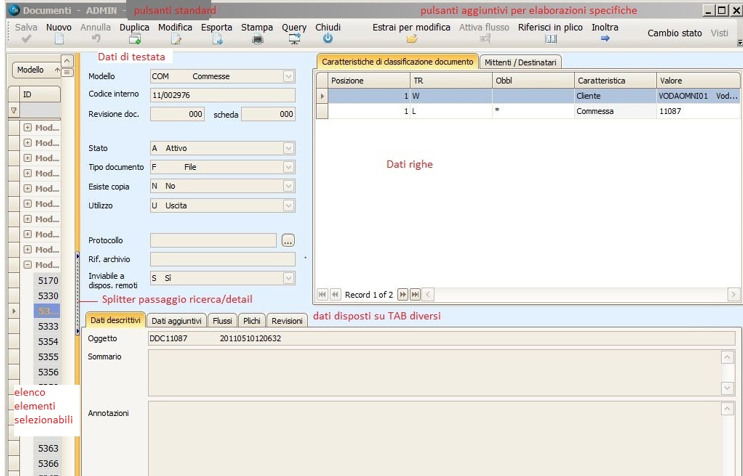
Task: Click Cambio stato button
Action: [674, 33]
